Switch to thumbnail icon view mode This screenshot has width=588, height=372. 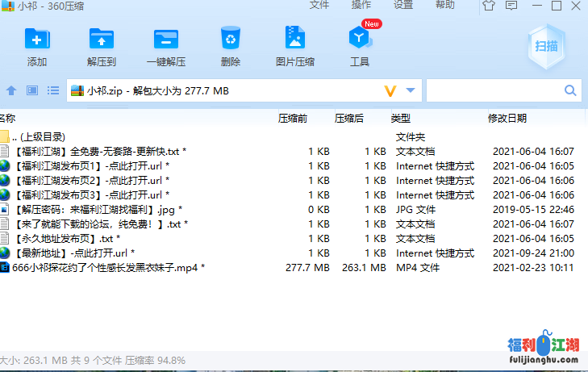pos(32,90)
